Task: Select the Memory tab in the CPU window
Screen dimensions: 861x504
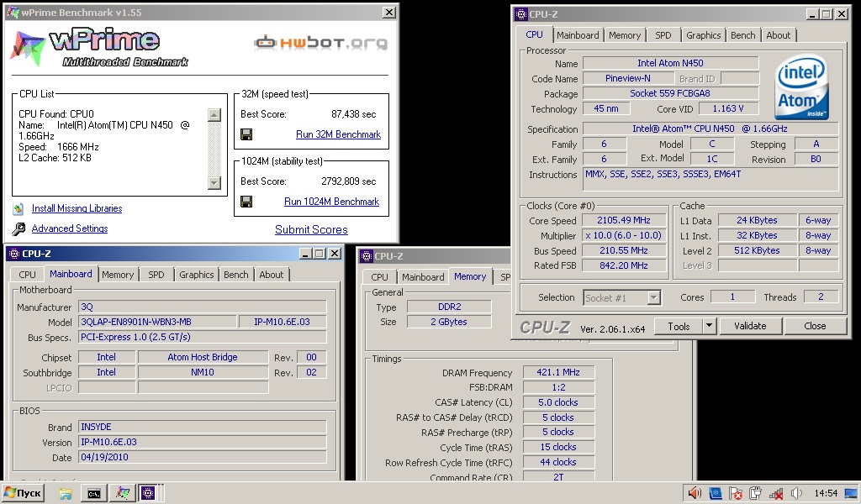Action: 625,35
